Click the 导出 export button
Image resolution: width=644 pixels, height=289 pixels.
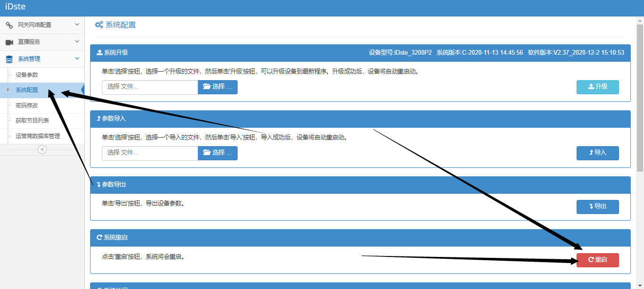(597, 206)
